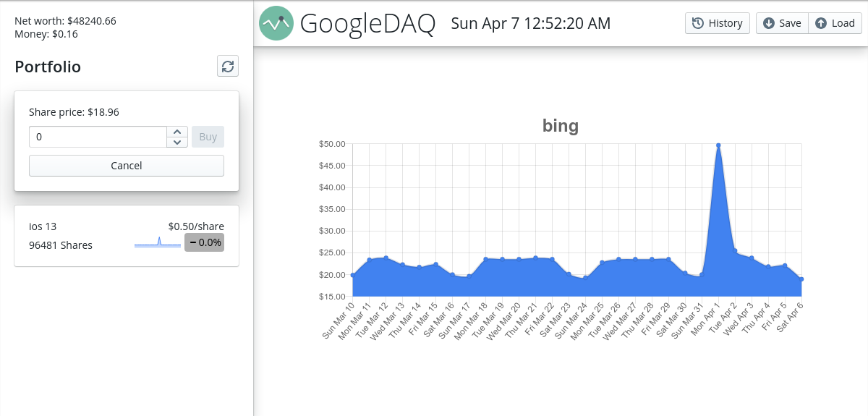
Task: Click the Sun Mar 24 data point
Action: click(x=585, y=278)
